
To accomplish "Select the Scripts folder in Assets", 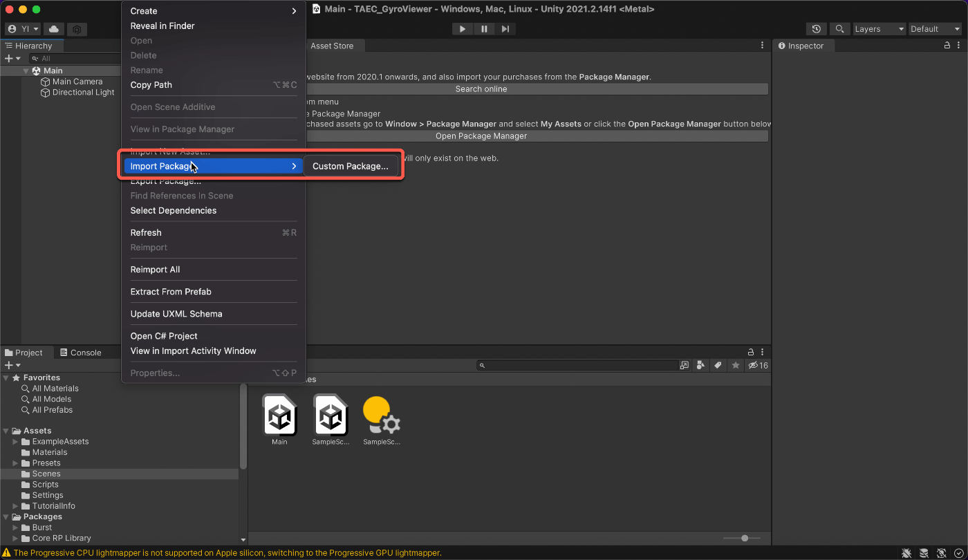I will pyautogui.click(x=46, y=485).
